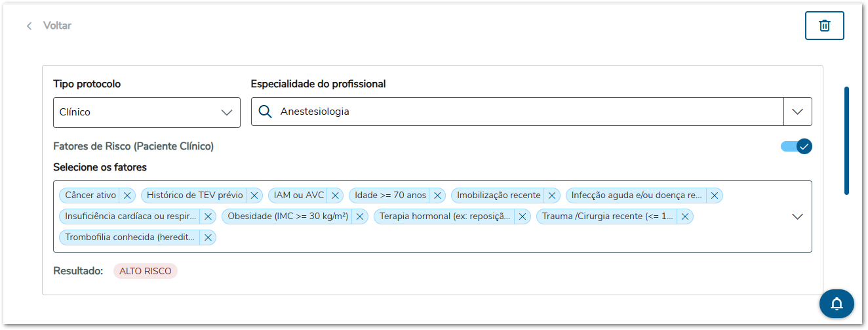Open the notifications bell

(837, 304)
